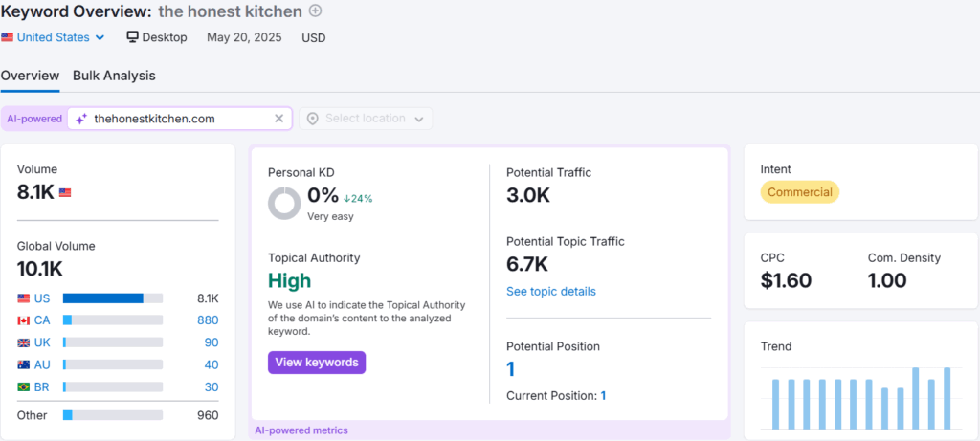Open the See topic details link
This screenshot has width=980, height=441.
point(551,292)
